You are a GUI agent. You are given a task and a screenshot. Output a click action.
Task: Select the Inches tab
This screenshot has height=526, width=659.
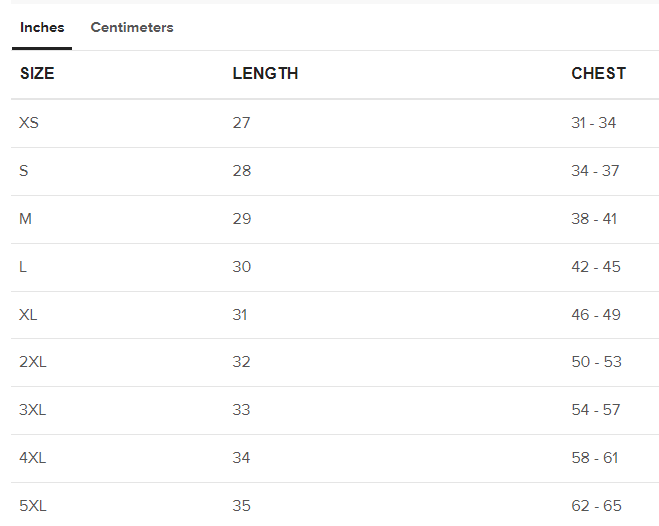(42, 28)
